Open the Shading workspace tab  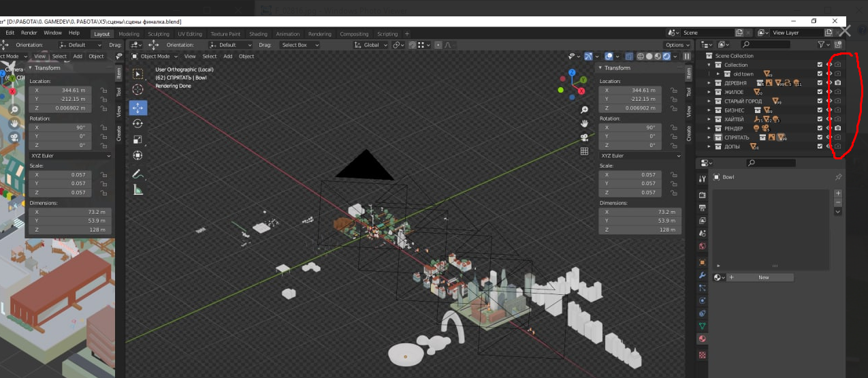tap(258, 34)
